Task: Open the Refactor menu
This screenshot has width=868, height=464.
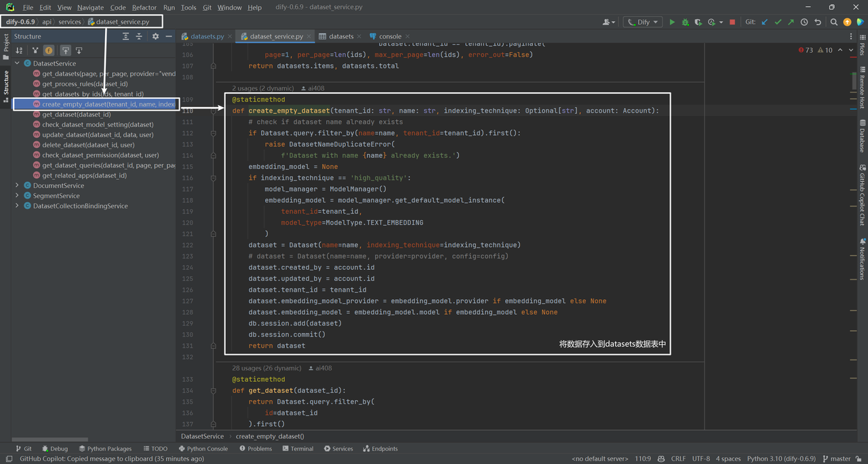Action: click(x=144, y=7)
